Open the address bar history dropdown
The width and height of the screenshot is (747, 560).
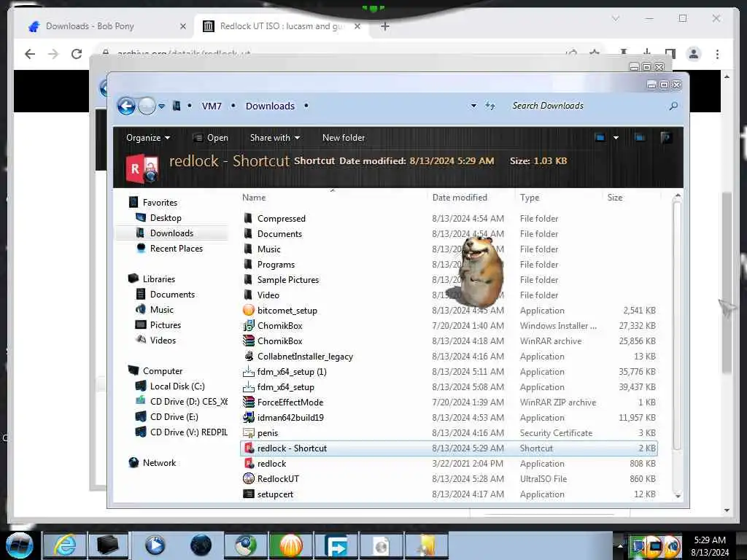click(473, 106)
